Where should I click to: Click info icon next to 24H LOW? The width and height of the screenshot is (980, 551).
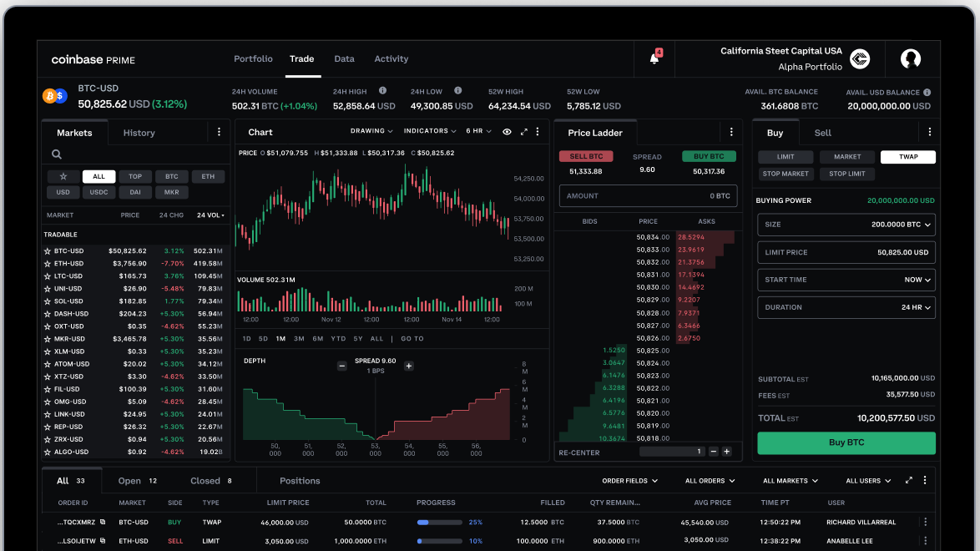pos(458,91)
